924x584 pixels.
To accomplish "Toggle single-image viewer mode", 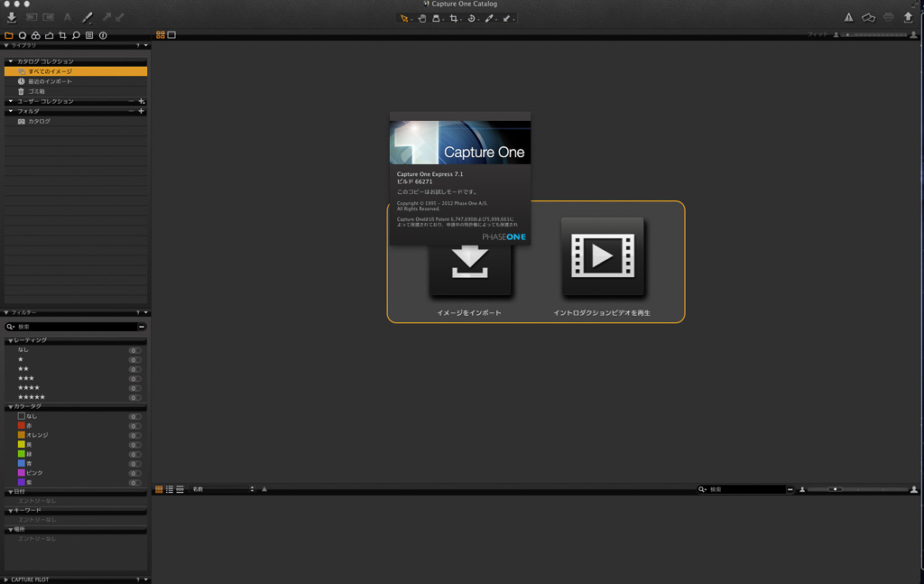I will point(171,35).
